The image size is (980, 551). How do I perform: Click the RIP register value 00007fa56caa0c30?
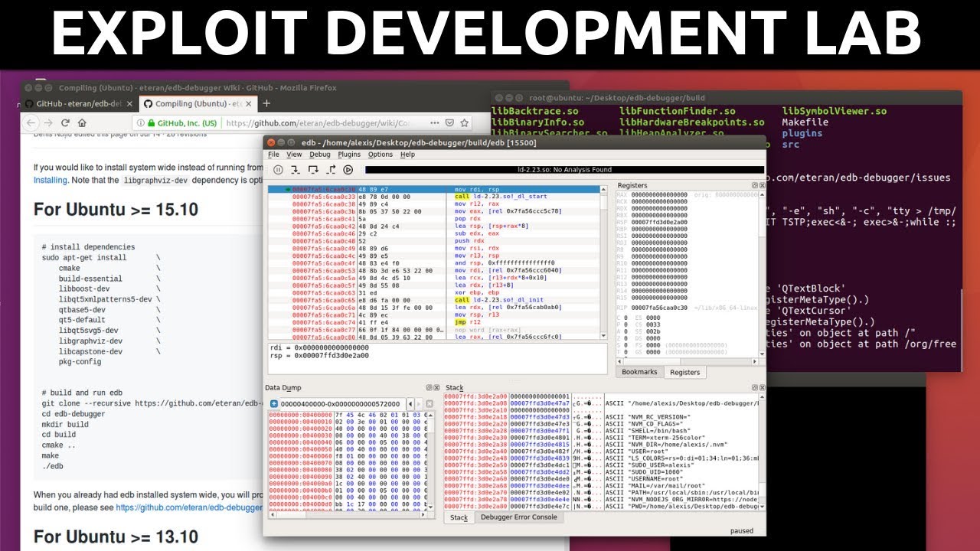[x=659, y=307]
